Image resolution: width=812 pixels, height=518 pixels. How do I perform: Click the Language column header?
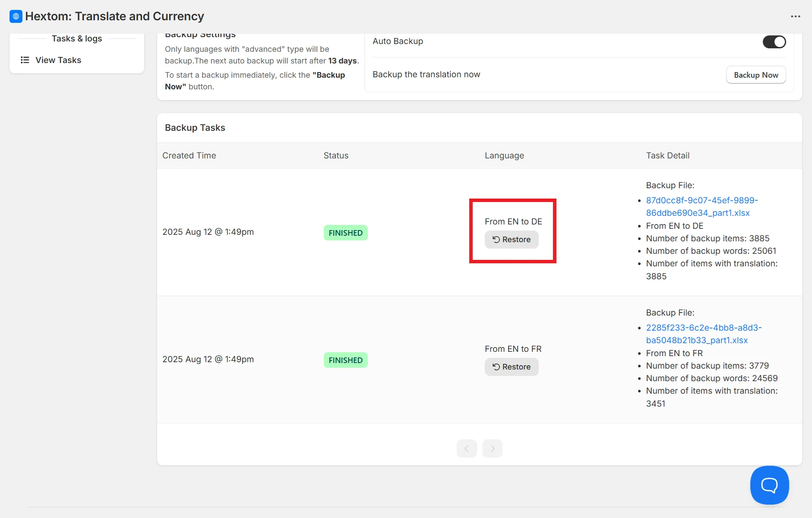point(504,155)
